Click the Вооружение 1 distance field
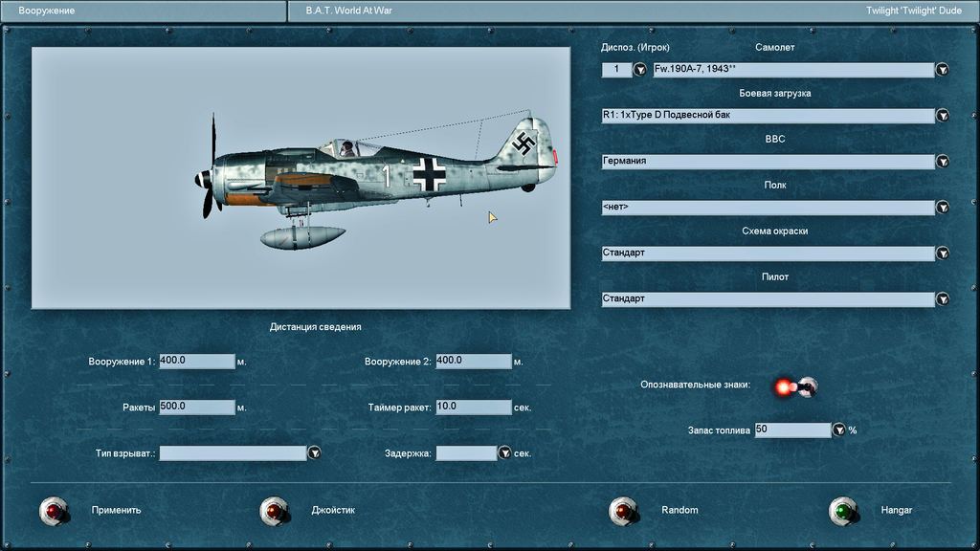The width and height of the screenshot is (980, 551). [x=197, y=361]
